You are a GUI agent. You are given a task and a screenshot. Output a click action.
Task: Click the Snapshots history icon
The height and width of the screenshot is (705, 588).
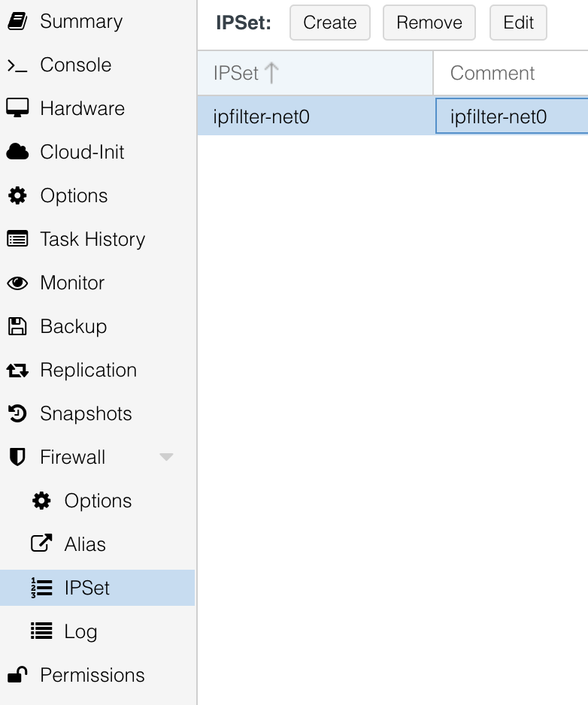[x=17, y=414]
